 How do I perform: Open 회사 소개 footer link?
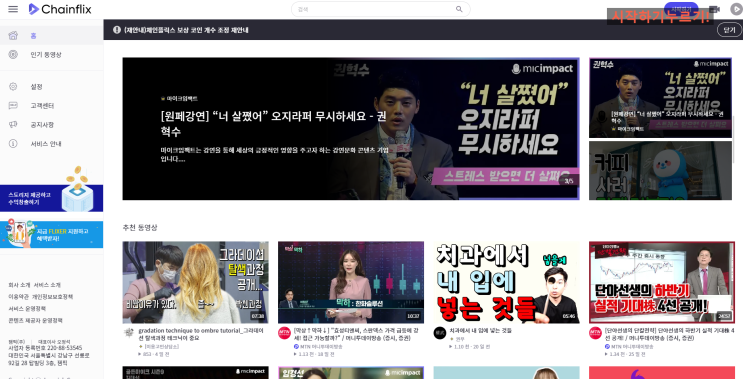pos(19,285)
